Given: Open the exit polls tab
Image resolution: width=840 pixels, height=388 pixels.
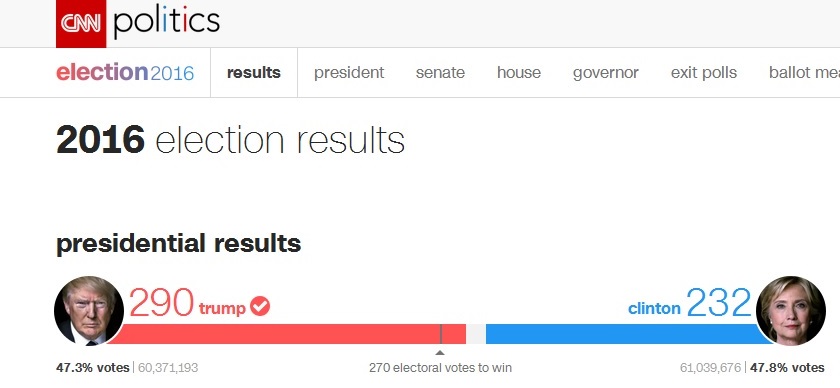Looking at the screenshot, I should click(704, 73).
